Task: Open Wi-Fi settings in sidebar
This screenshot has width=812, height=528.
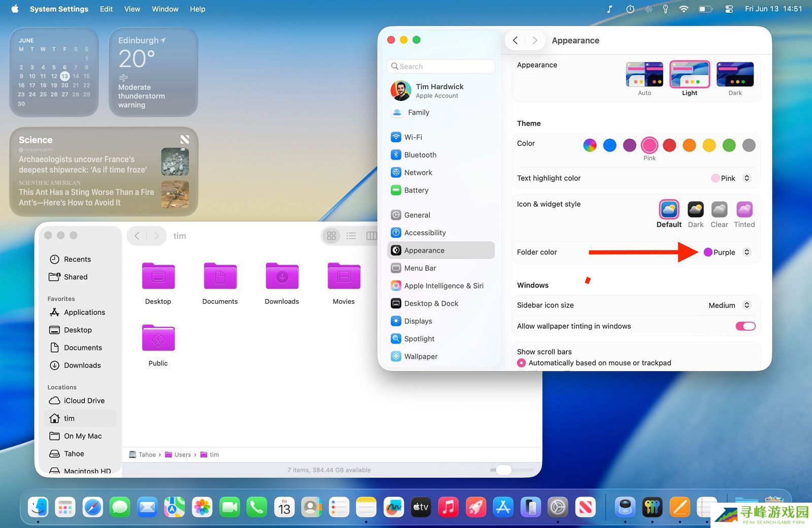Action: coord(413,137)
